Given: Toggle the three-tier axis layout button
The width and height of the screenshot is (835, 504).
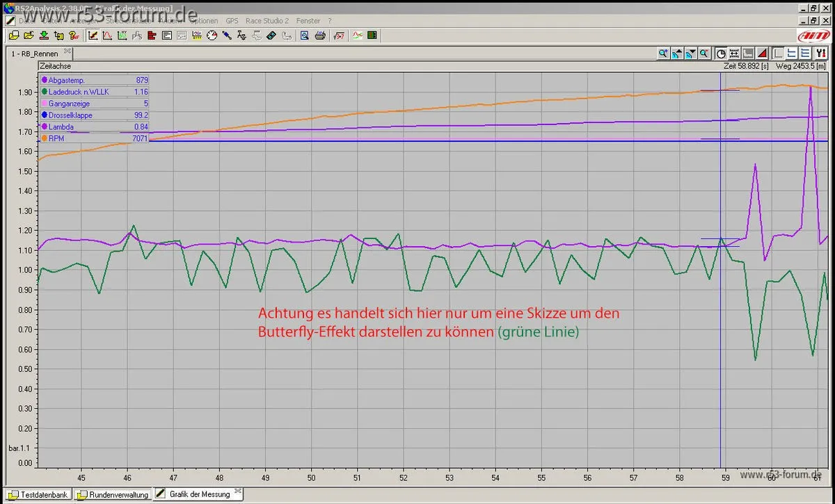Looking at the screenshot, I should tap(805, 53).
